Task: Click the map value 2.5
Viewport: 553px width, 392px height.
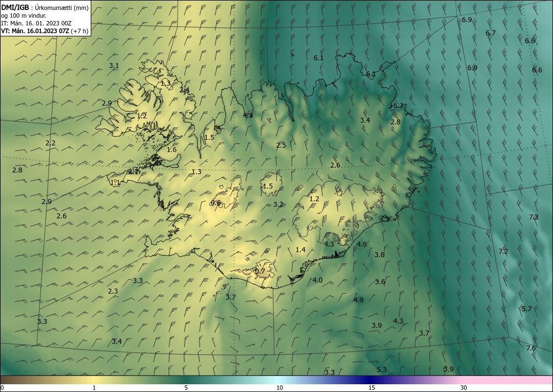Action: coord(281,145)
